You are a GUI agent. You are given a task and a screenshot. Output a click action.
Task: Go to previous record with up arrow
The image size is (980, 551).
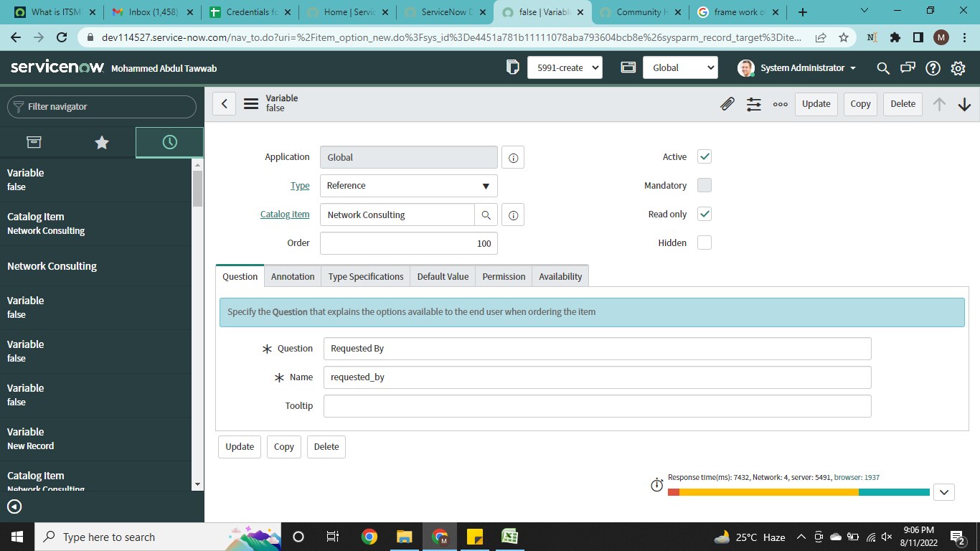(939, 104)
